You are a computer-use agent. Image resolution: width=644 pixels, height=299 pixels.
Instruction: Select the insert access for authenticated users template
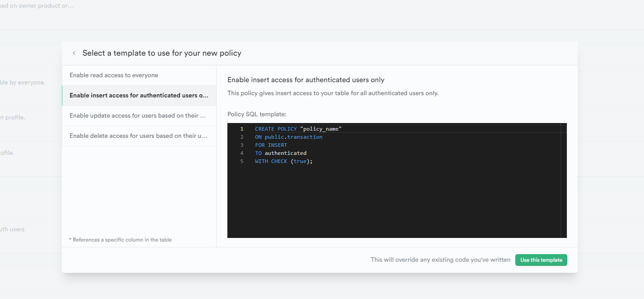(x=139, y=96)
